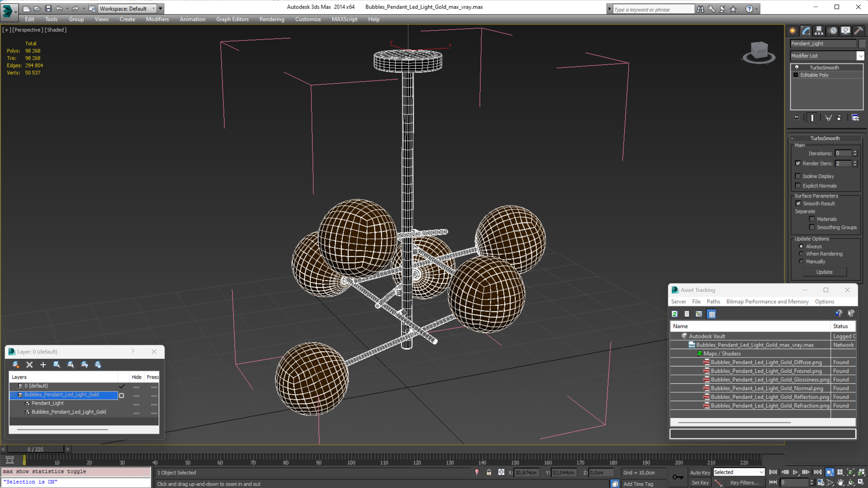Open the Create command panel tab
This screenshot has width=868, height=488.
point(793,31)
